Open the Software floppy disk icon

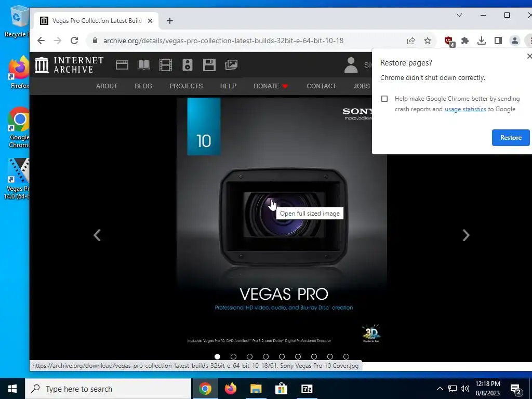(x=209, y=65)
